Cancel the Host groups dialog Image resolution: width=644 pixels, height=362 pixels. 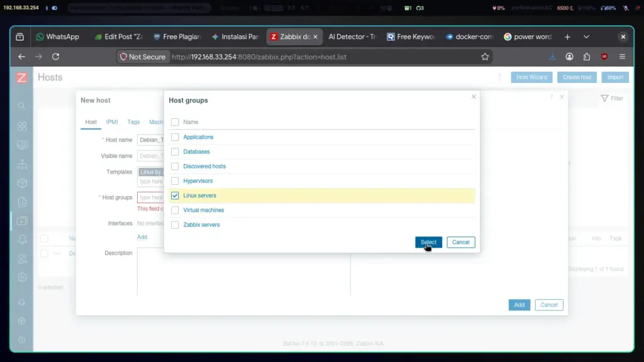pyautogui.click(x=461, y=242)
